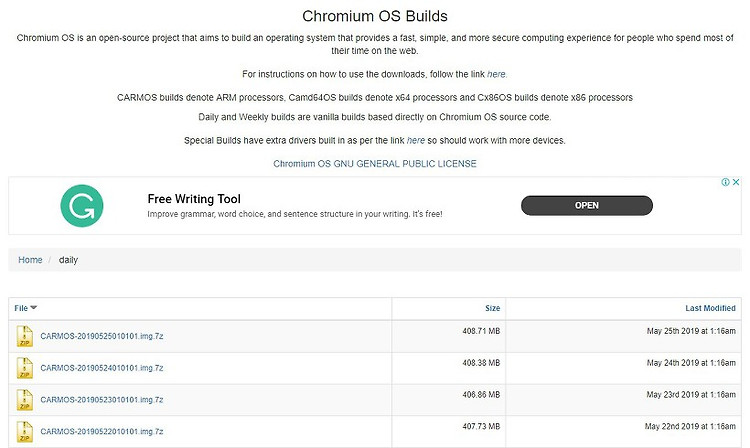This screenshot has height=448, width=750.
Task: Click ZIP icon for CARMOS-20190525010101 file
Action: click(x=24, y=336)
